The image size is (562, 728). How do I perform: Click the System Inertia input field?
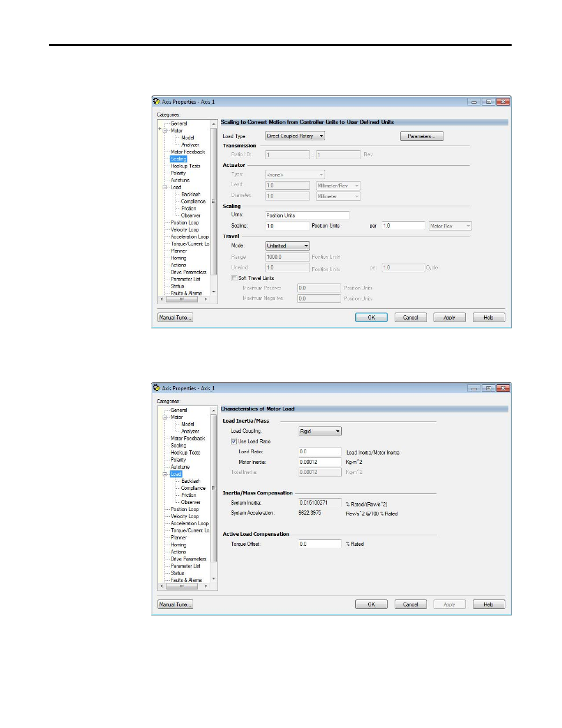click(320, 503)
